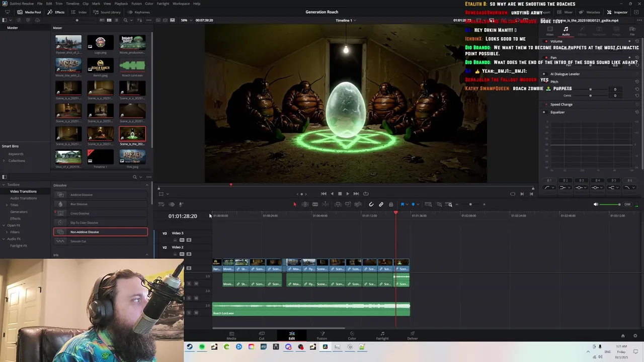The width and height of the screenshot is (644, 362).
Task: Expand Audio FX tree item
Action: (x=4, y=239)
